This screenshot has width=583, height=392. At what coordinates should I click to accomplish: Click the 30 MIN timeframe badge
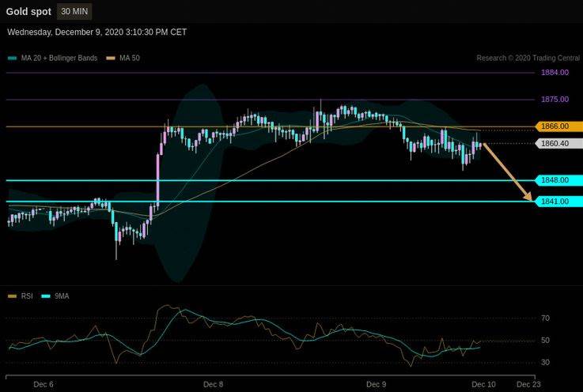tap(74, 12)
